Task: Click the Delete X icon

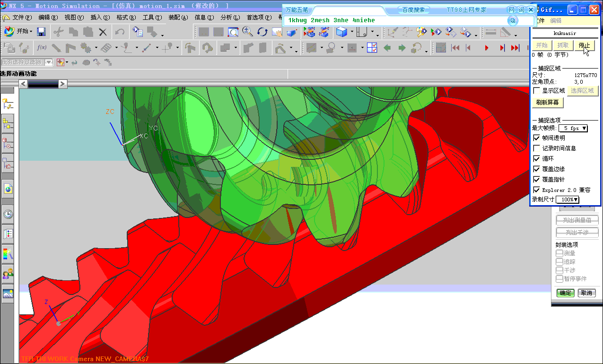Action: click(103, 32)
